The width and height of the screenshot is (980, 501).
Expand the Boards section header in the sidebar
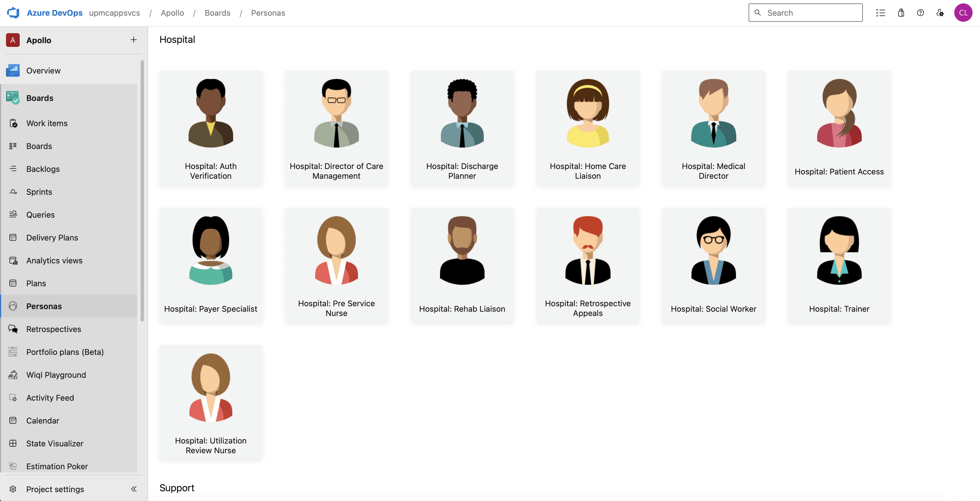pos(39,98)
